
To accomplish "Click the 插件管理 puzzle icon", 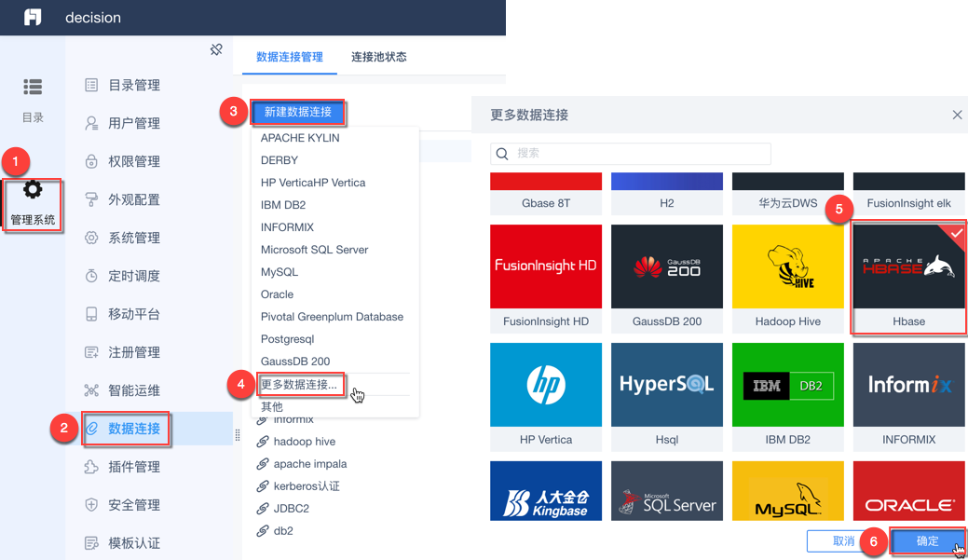I will tap(91, 467).
